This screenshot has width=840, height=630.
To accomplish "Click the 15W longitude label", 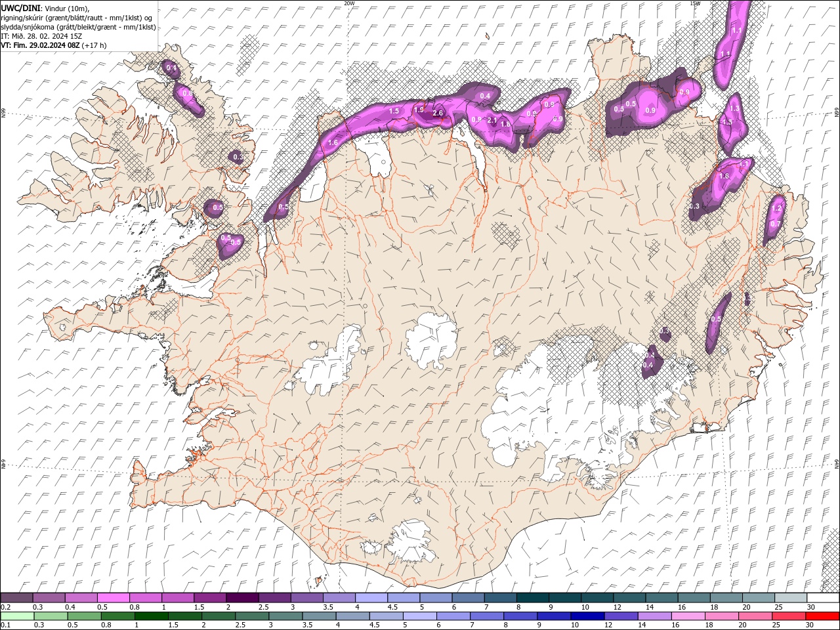I will [x=695, y=3].
